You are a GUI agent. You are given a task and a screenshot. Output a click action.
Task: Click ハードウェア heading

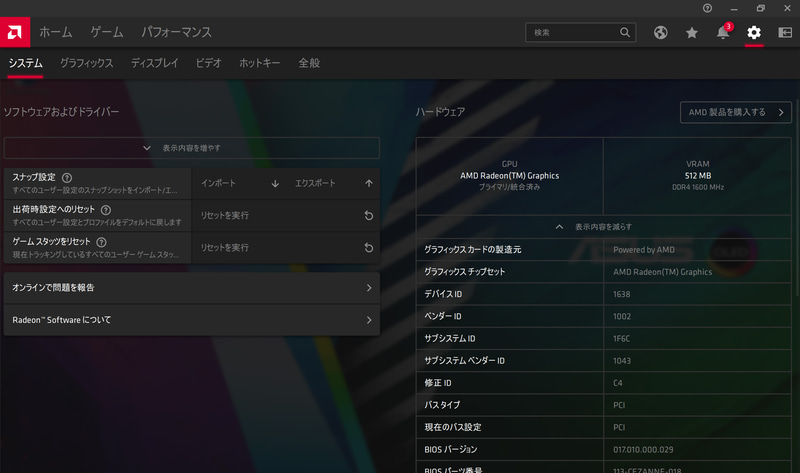click(x=440, y=112)
